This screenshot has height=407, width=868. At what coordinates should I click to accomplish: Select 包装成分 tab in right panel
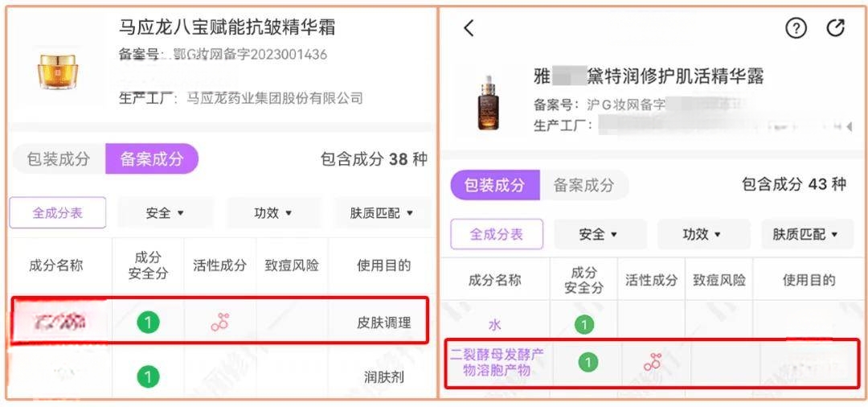pyautogui.click(x=494, y=185)
